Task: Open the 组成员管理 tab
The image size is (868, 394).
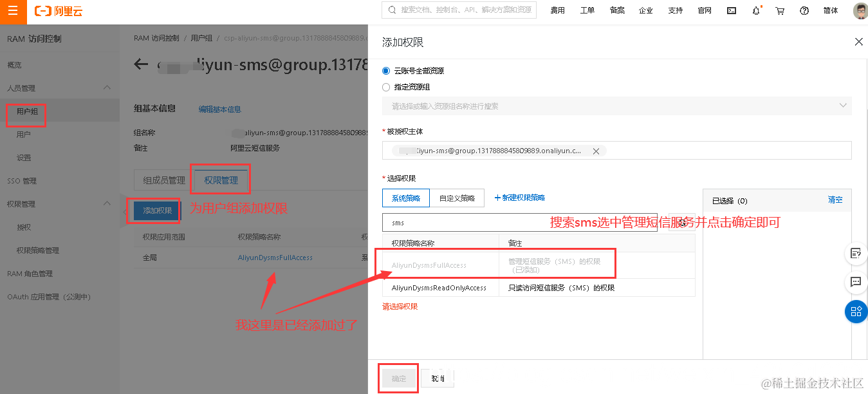Action: tap(163, 180)
